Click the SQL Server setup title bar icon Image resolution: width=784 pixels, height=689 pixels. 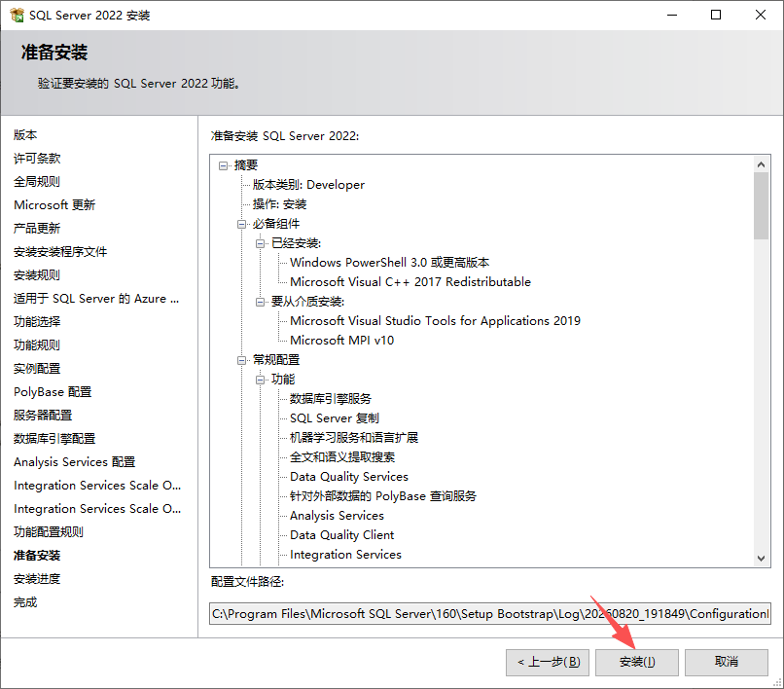point(17,15)
